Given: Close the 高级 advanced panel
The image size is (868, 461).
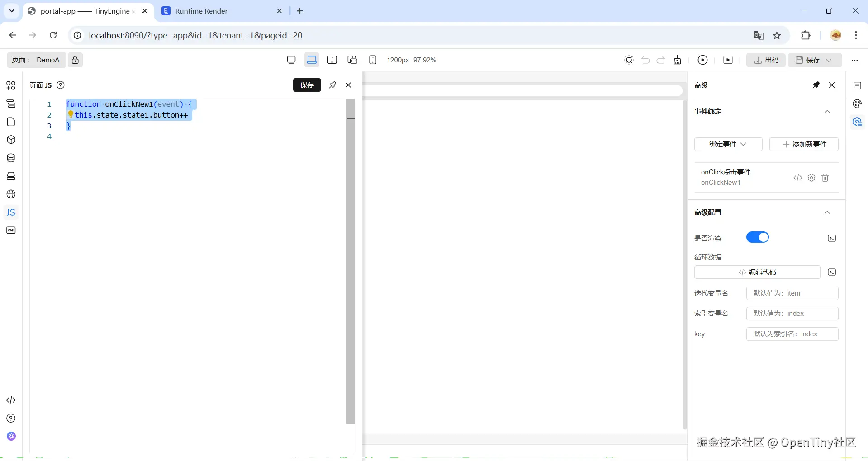Looking at the screenshot, I should [832, 85].
